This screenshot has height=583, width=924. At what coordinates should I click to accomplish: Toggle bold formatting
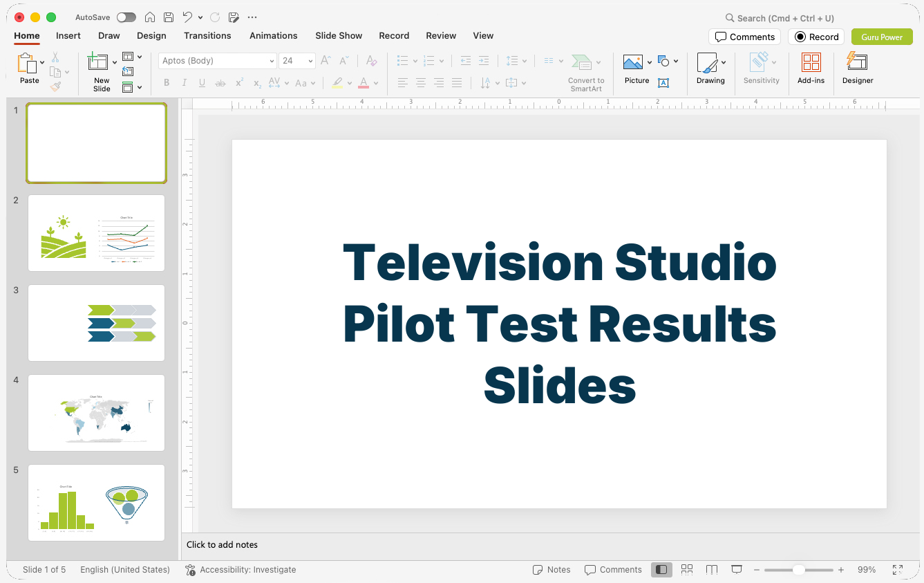pos(167,83)
